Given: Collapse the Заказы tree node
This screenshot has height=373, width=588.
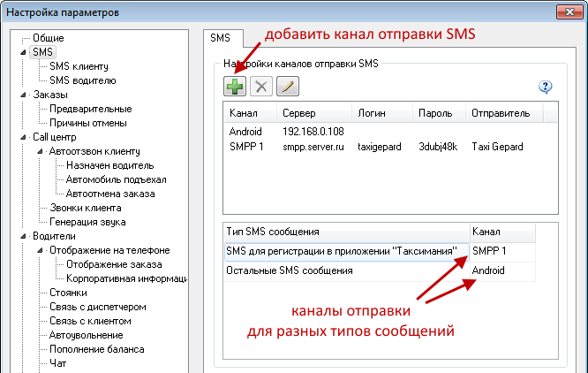Looking at the screenshot, I should tap(23, 95).
